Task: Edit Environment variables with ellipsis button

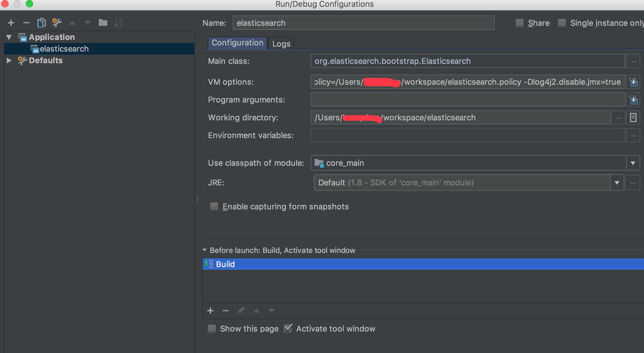Action: pyautogui.click(x=633, y=135)
